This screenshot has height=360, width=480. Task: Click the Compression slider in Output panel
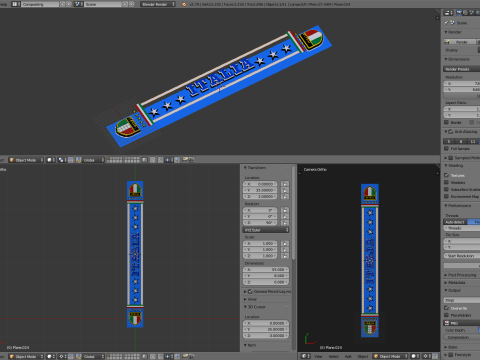coord(462,337)
